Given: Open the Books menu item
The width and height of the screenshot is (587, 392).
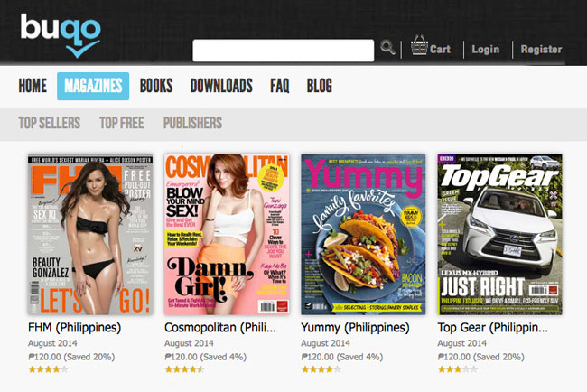Looking at the screenshot, I should 156,86.
